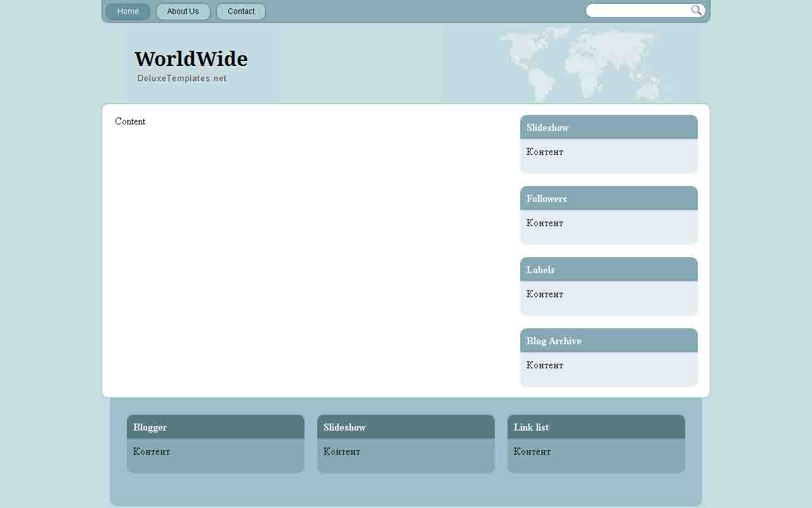The height and width of the screenshot is (508, 812).
Task: Click Контент inside the Slideshow widget
Action: coord(544,152)
